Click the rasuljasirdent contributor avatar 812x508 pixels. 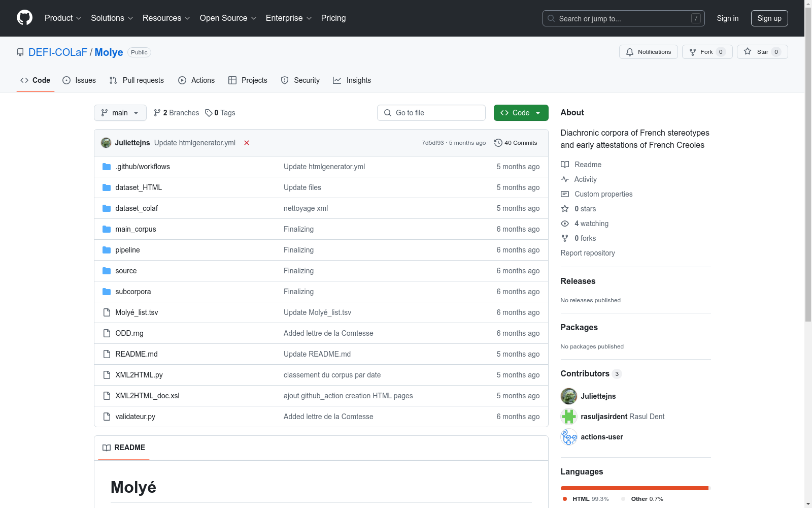point(569,417)
